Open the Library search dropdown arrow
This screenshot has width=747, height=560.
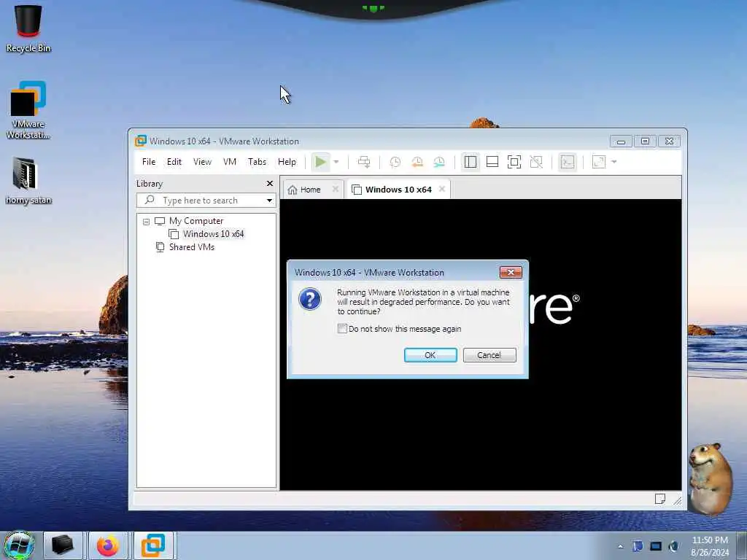pos(270,201)
